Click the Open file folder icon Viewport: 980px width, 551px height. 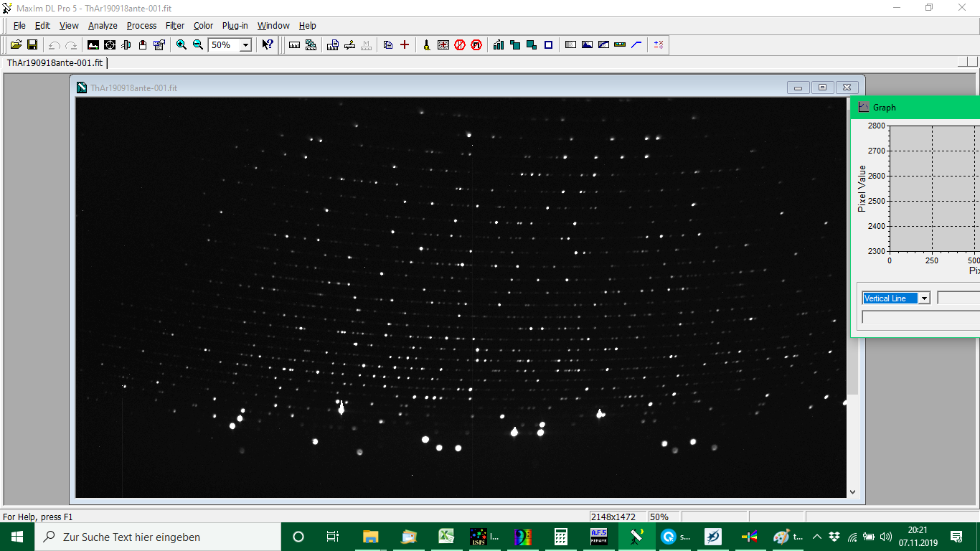pyautogui.click(x=16, y=44)
